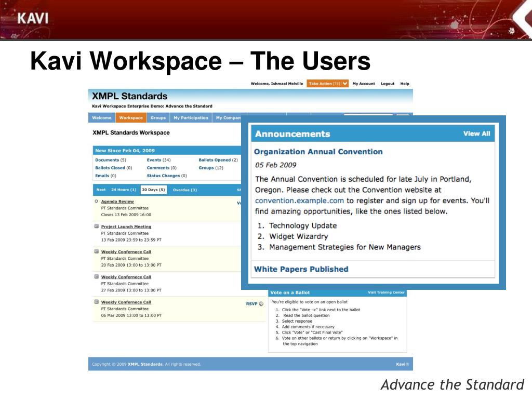The height and width of the screenshot is (399, 532).
Task: Open the Take Action (78) dropdown
Action: tap(327, 84)
